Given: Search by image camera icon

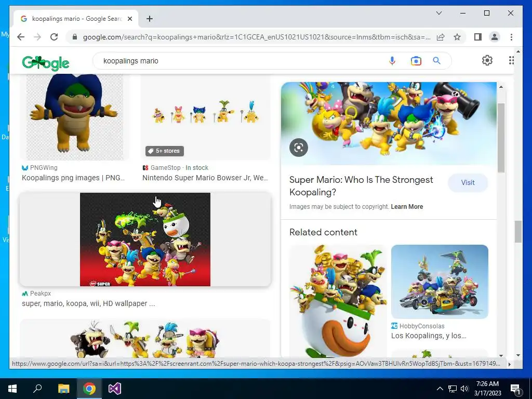Looking at the screenshot, I should tap(416, 61).
